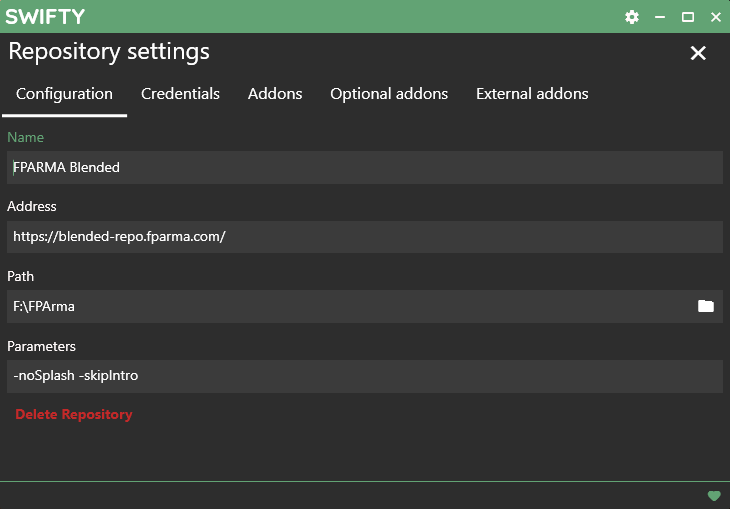Minimize the Swifty window
This screenshot has height=509, width=730.
coord(660,17)
